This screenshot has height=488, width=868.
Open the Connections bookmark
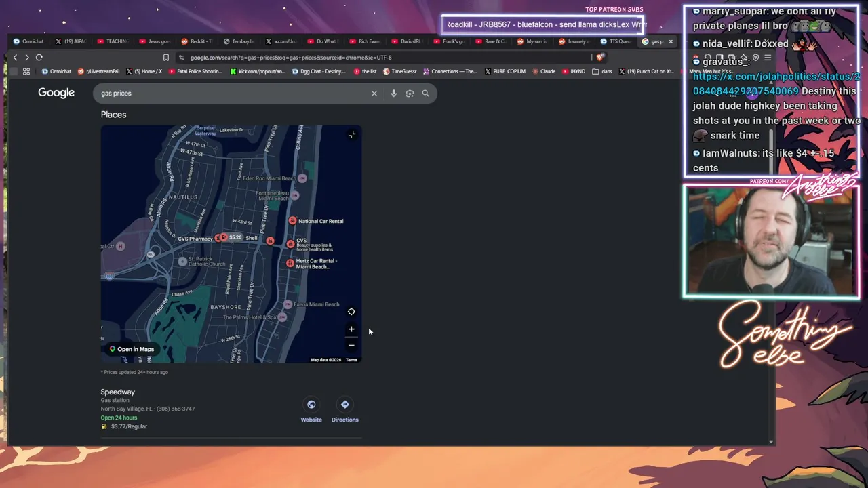coord(450,71)
